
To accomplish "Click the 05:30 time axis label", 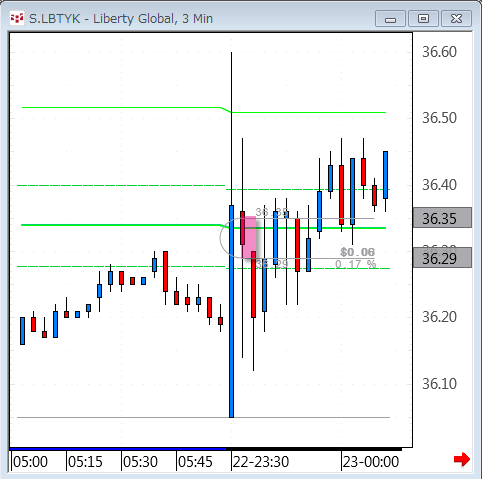I will point(140,462).
